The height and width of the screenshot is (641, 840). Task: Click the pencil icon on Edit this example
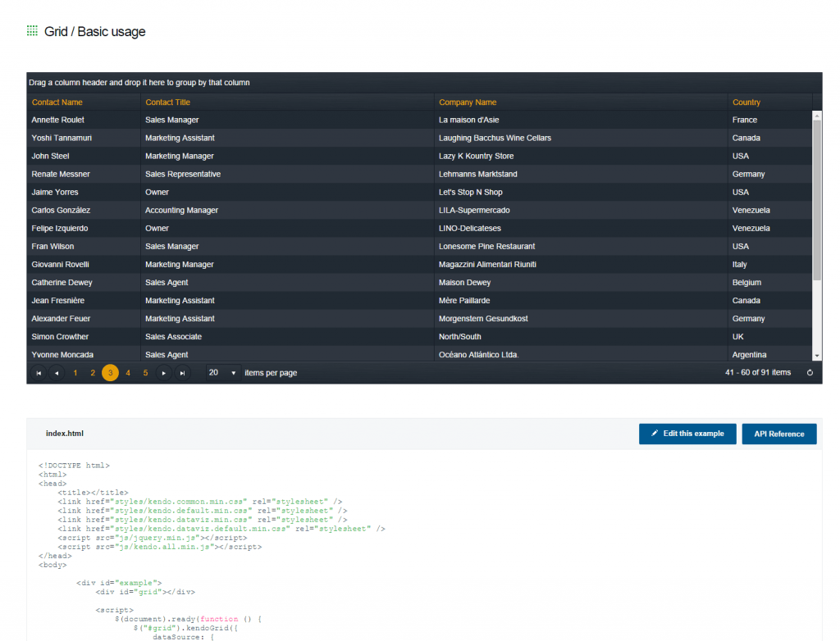coord(655,434)
